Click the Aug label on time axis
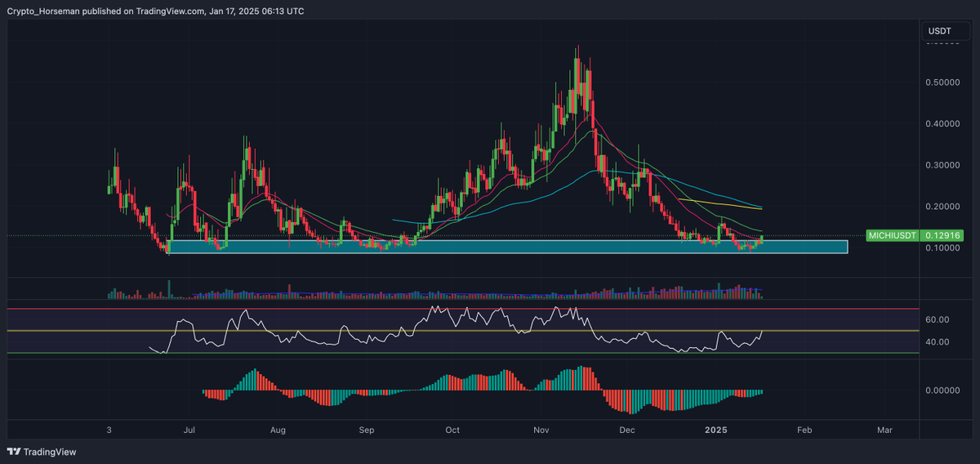 pos(278,429)
